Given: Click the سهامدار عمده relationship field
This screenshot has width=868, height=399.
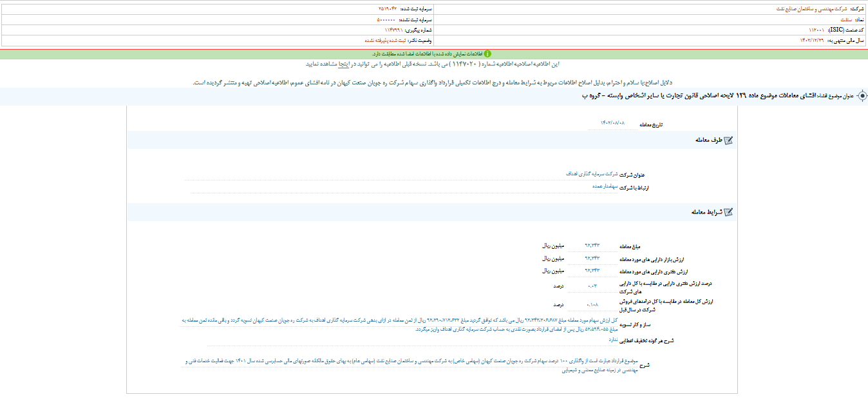Looking at the screenshot, I should pyautogui.click(x=605, y=186).
